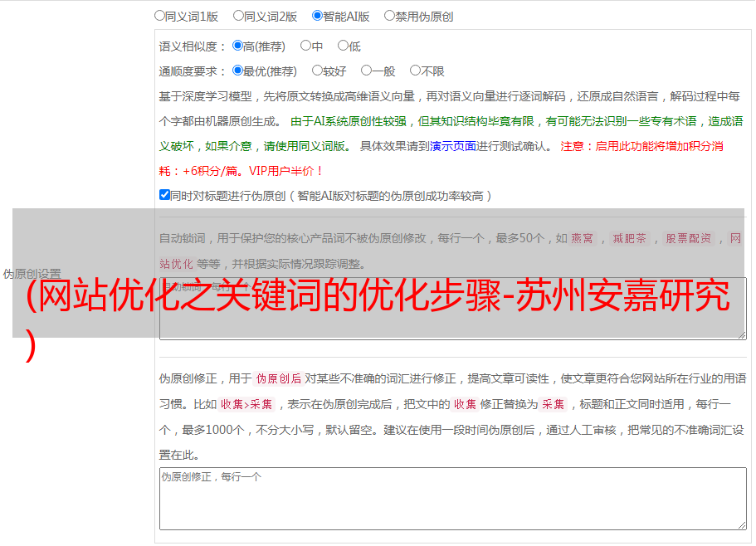This screenshot has width=756, height=546.
Task: Choose 较好 for 通顺度要求
Action: [318, 71]
